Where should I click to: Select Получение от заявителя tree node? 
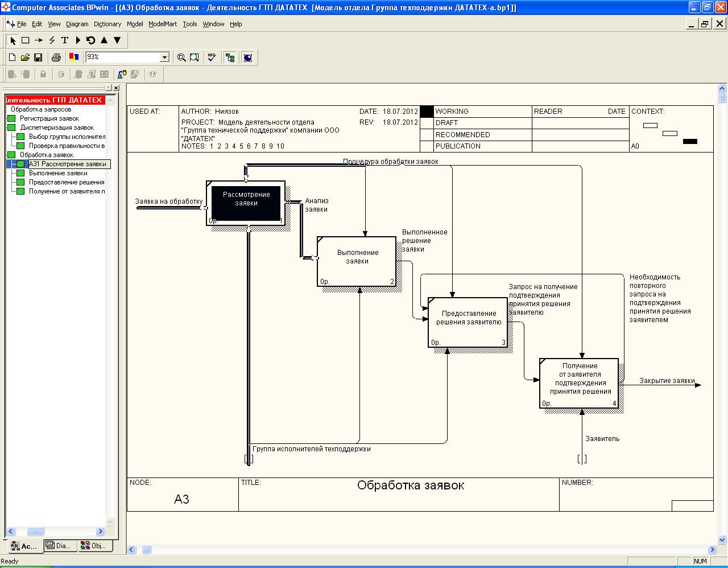[67, 191]
